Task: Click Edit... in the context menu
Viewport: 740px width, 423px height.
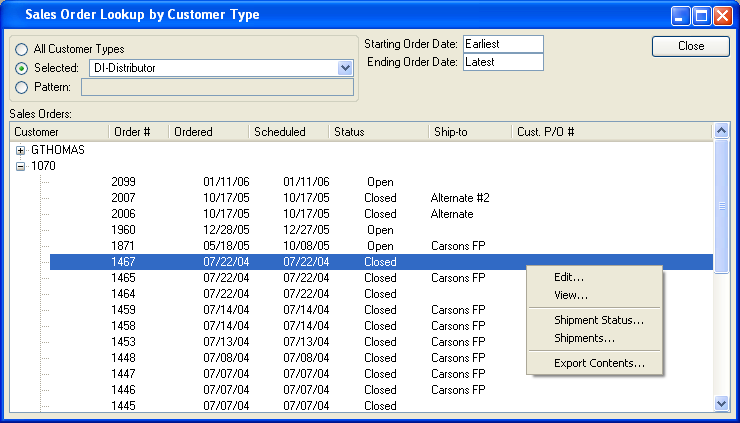Action: [569, 278]
